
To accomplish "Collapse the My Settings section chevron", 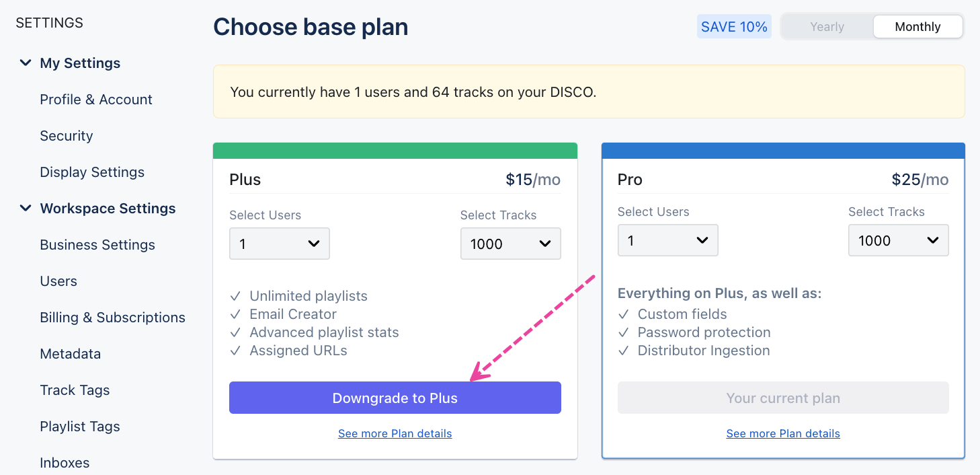I will point(26,63).
